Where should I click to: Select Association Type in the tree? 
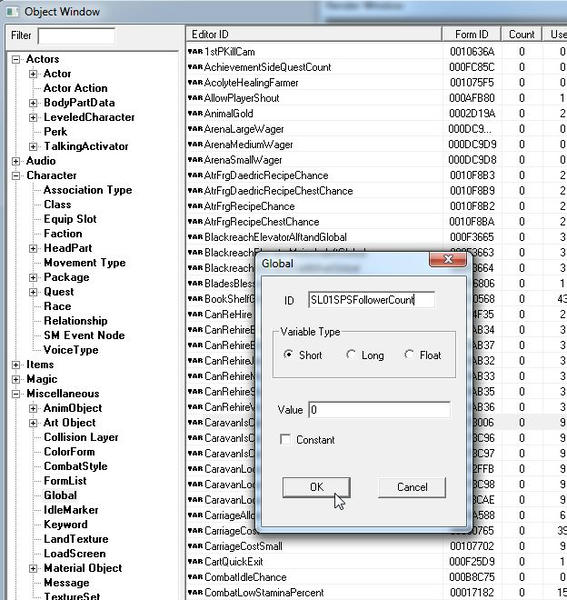88,190
